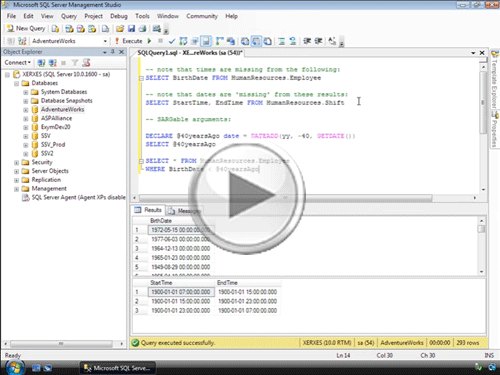Open the Properties side tab
Screen dimensions: 500x375
tap(495, 129)
